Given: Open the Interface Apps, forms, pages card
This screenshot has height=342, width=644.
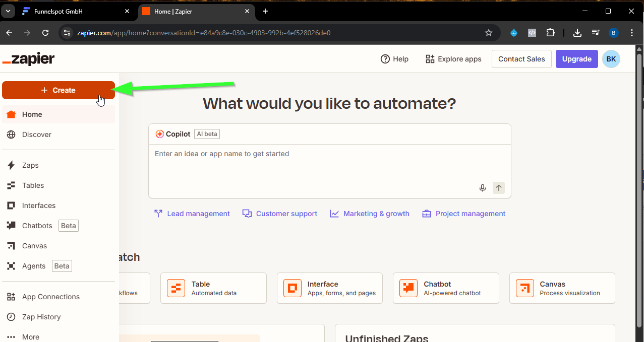Looking at the screenshot, I should tap(330, 288).
